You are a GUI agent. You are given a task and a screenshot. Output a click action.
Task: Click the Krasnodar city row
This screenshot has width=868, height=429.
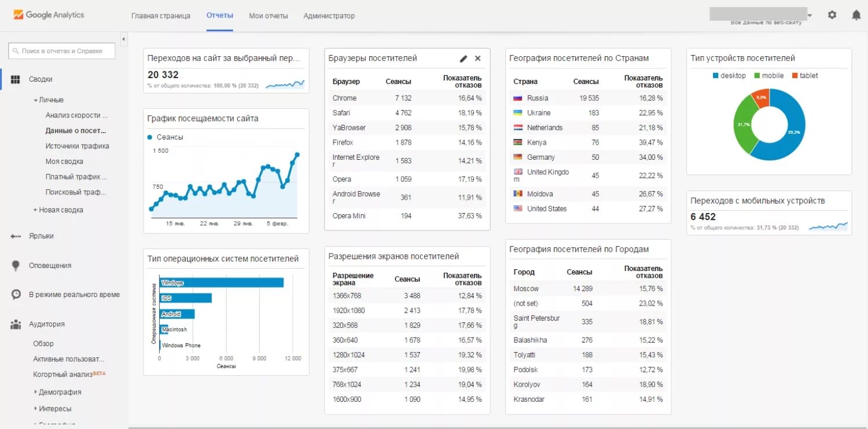click(589, 399)
